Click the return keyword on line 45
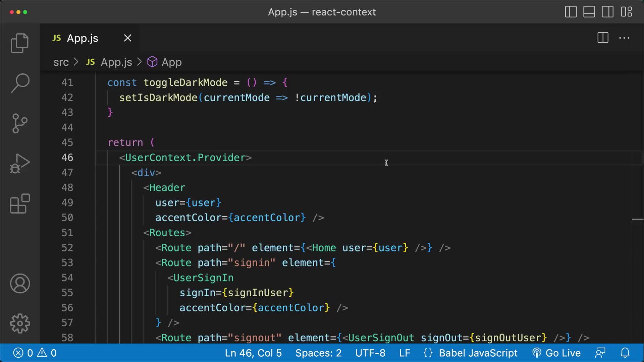This screenshot has height=362, width=644. tap(125, 142)
